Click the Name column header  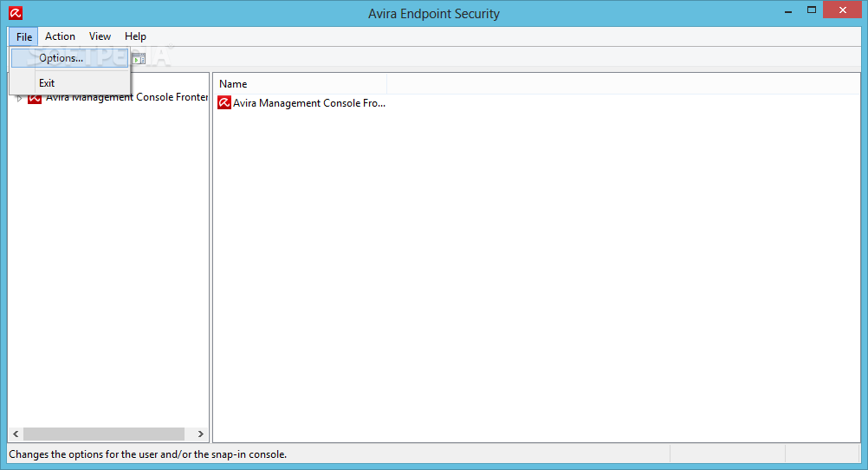(x=300, y=84)
